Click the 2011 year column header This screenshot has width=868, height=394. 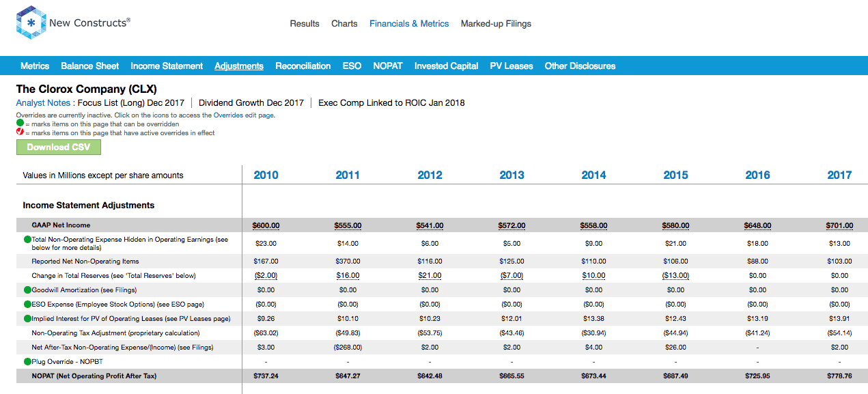point(348,175)
